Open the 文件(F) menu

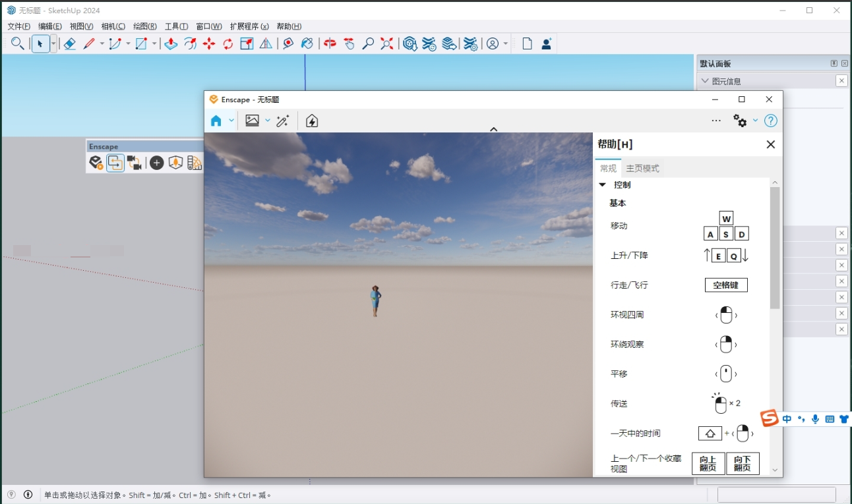click(18, 26)
